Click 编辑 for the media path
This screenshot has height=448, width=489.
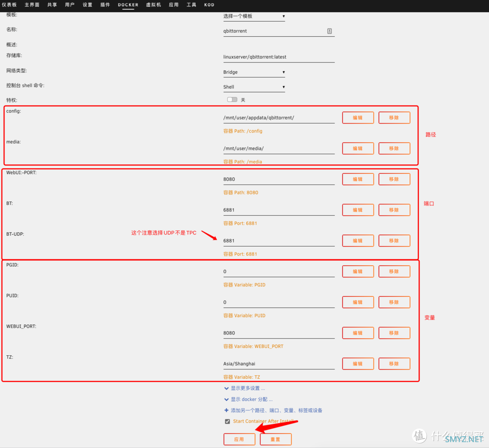[358, 148]
